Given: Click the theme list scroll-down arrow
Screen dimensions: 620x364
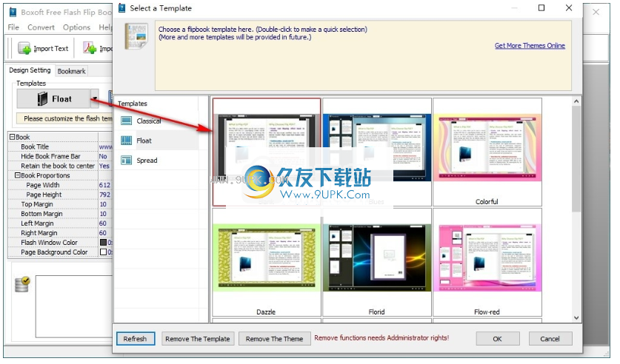Looking at the screenshot, I should 576,318.
